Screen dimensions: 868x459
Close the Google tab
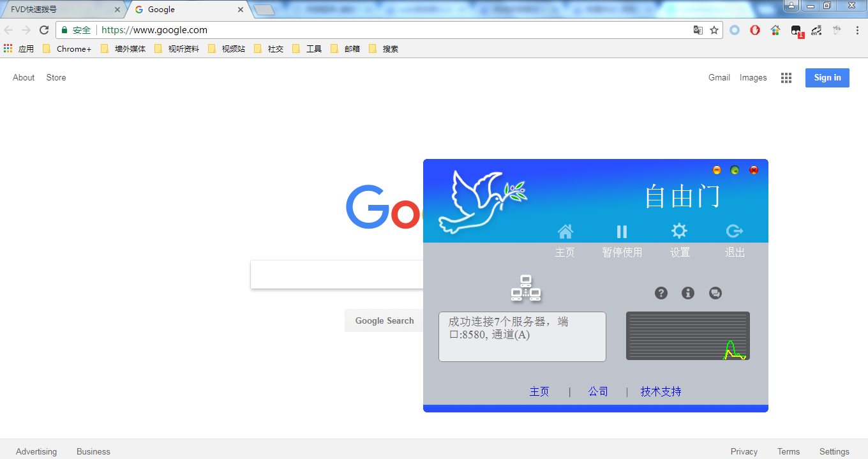point(241,10)
